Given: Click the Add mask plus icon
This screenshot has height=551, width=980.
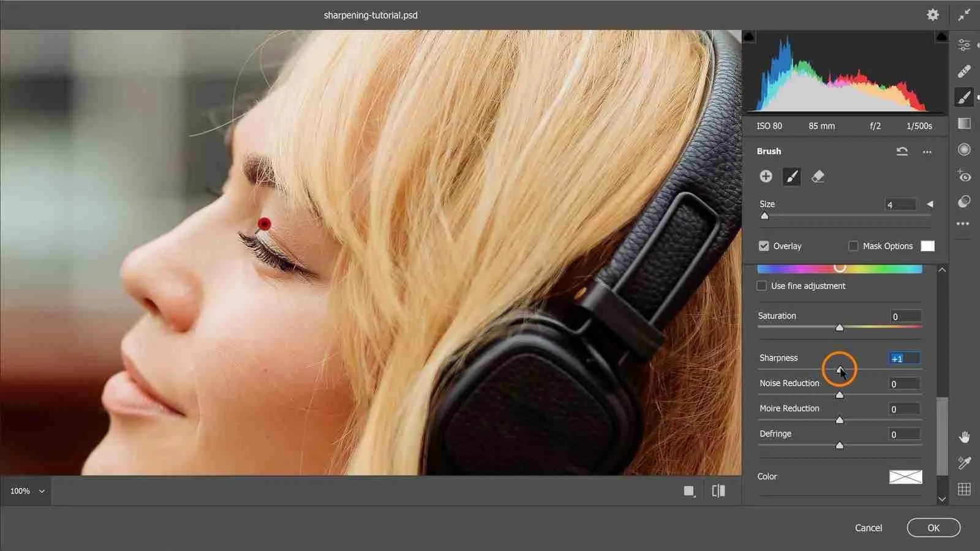Looking at the screenshot, I should [x=766, y=176].
